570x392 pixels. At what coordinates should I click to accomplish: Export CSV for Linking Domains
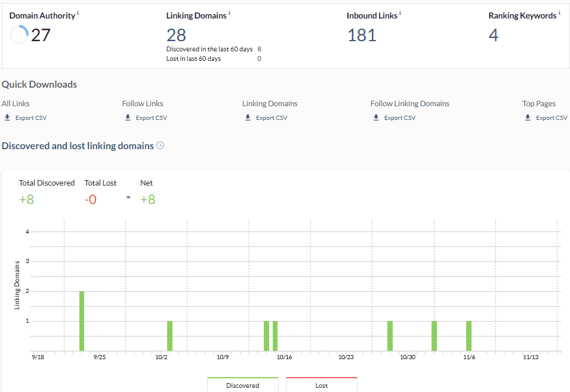[x=272, y=118]
